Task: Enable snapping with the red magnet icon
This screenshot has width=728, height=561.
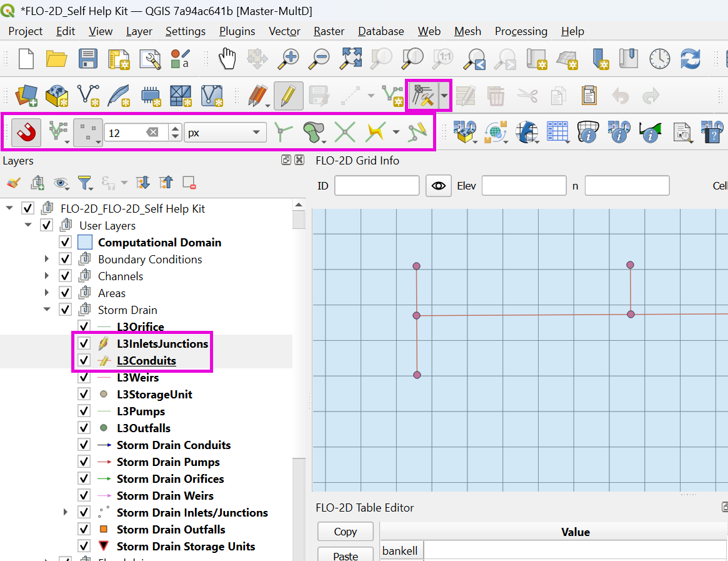Action: [26, 133]
